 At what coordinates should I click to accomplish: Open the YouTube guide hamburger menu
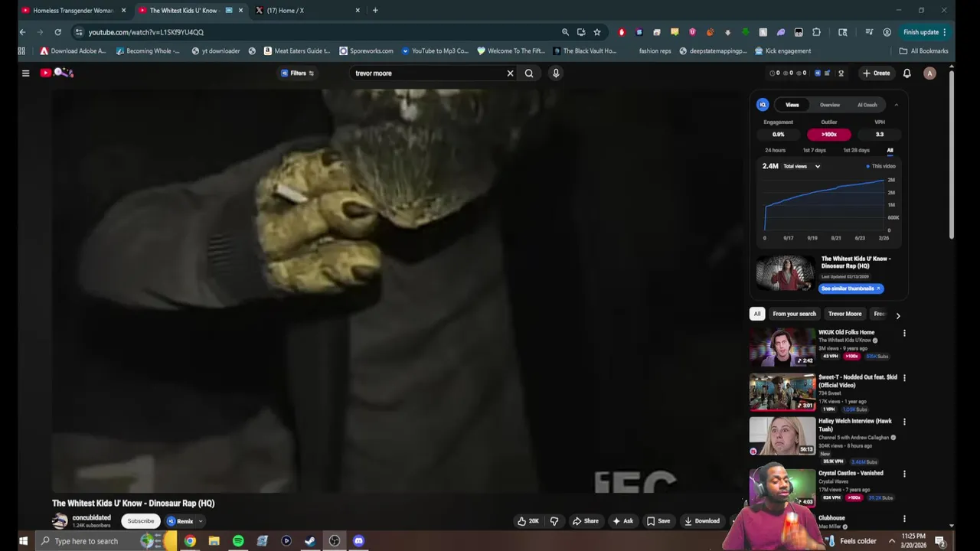[25, 73]
